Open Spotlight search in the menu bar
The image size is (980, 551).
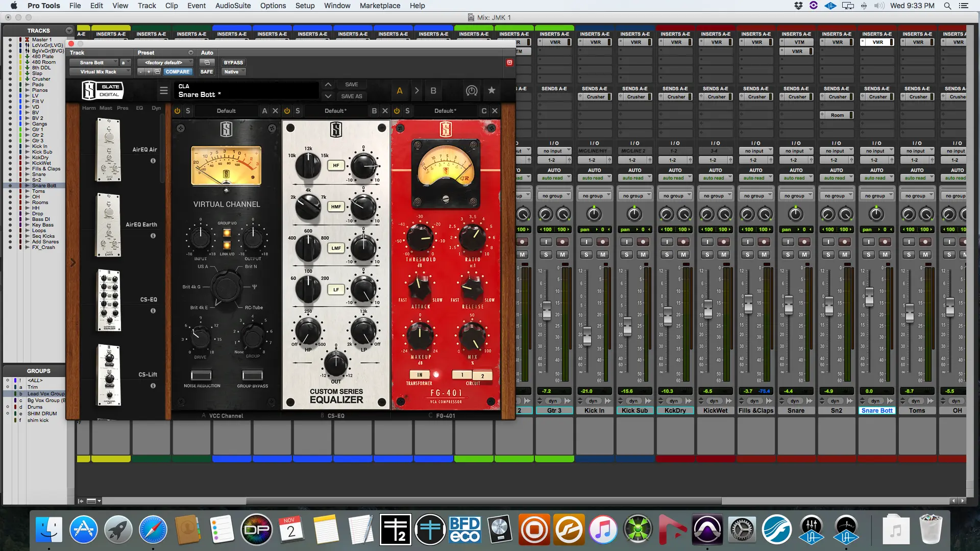coord(947,6)
